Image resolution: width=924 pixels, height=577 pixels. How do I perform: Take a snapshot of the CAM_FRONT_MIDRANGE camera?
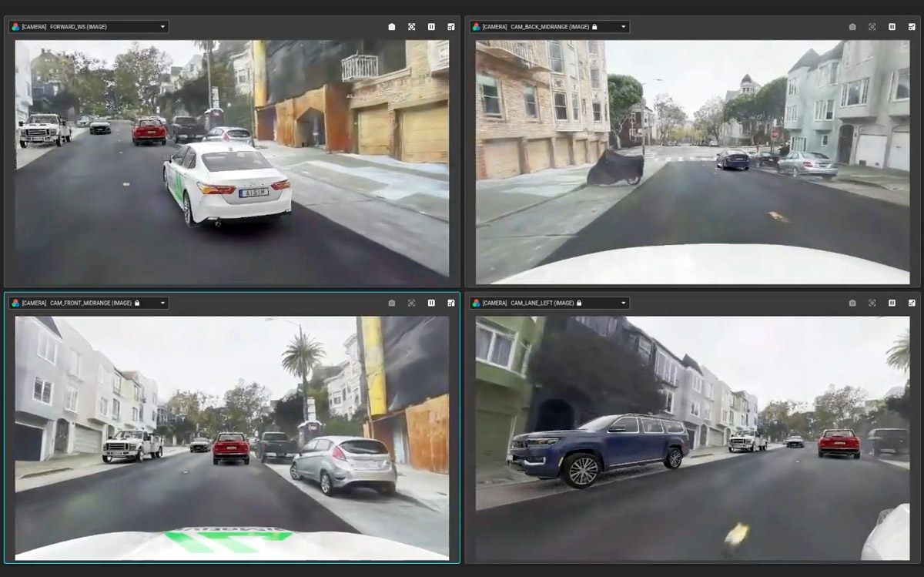pyautogui.click(x=392, y=304)
